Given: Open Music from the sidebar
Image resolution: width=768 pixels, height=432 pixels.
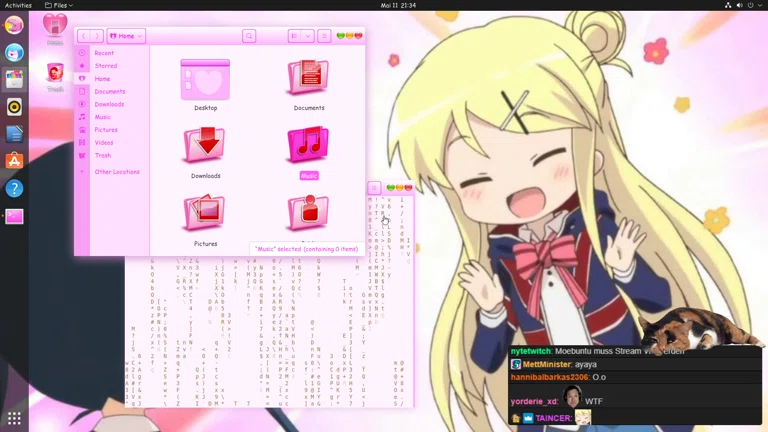Looking at the screenshot, I should [x=102, y=117].
